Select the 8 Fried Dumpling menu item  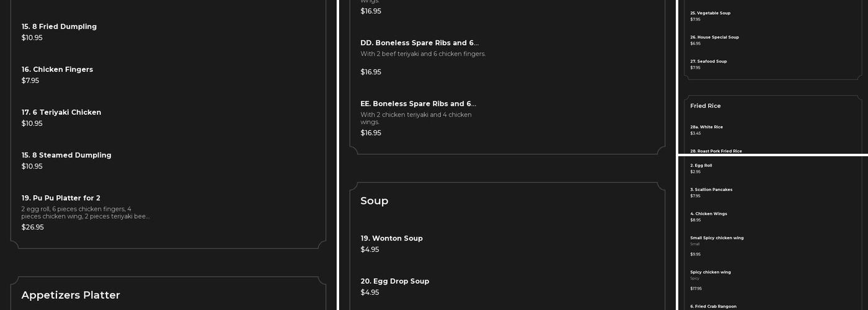click(x=59, y=27)
